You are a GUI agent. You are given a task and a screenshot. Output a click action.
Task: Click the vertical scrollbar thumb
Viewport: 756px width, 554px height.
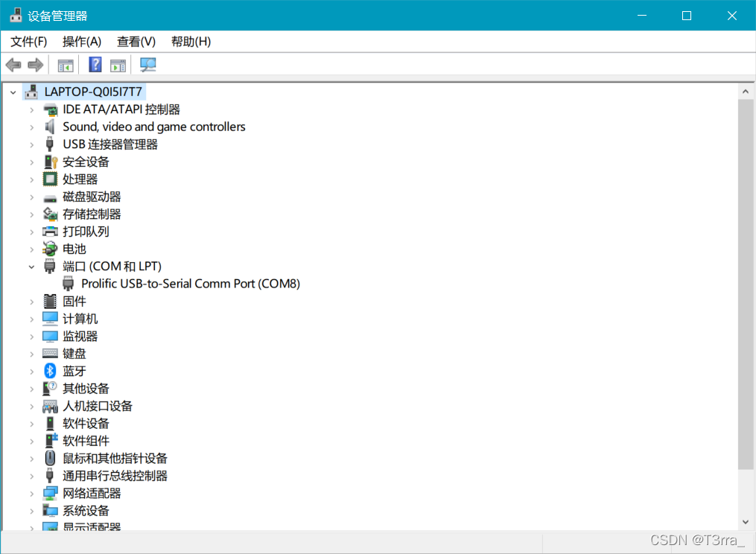(x=746, y=284)
